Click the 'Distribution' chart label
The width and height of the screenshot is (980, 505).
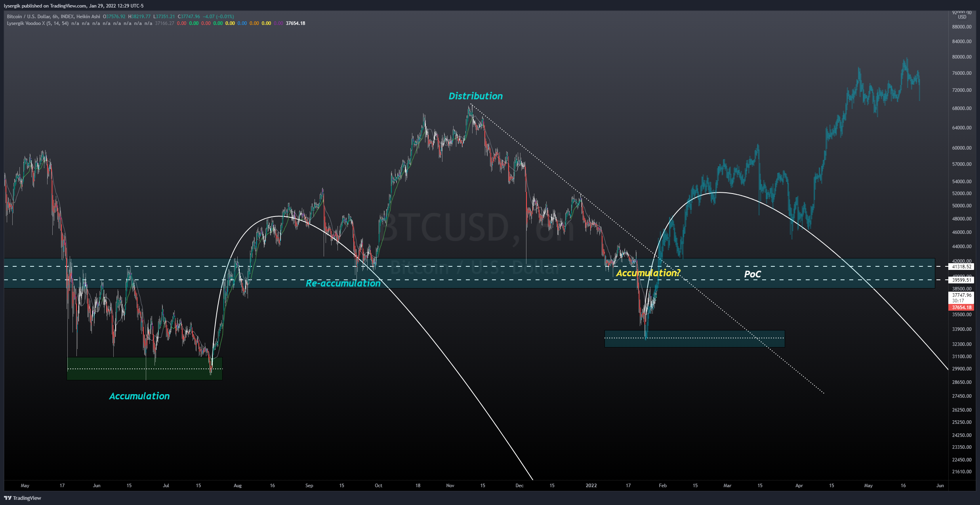pyautogui.click(x=475, y=96)
